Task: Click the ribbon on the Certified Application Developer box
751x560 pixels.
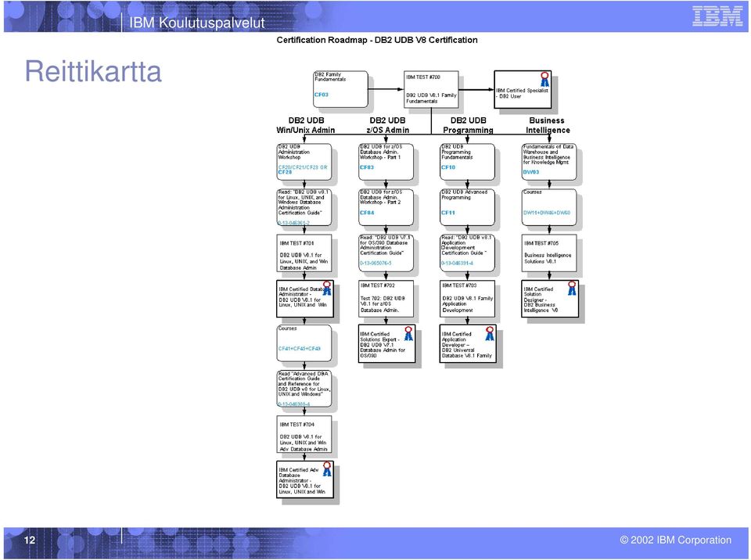Action: pyautogui.click(x=490, y=333)
